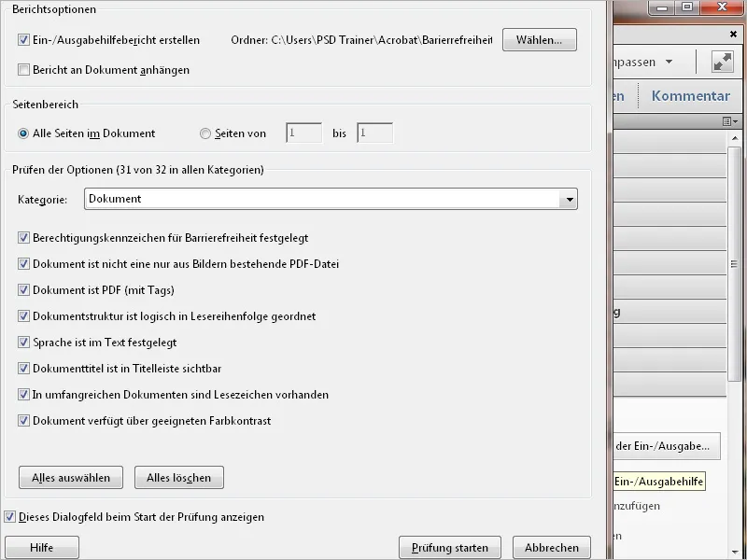
Task: Minimize the Acrobat window
Action: [x=662, y=7]
